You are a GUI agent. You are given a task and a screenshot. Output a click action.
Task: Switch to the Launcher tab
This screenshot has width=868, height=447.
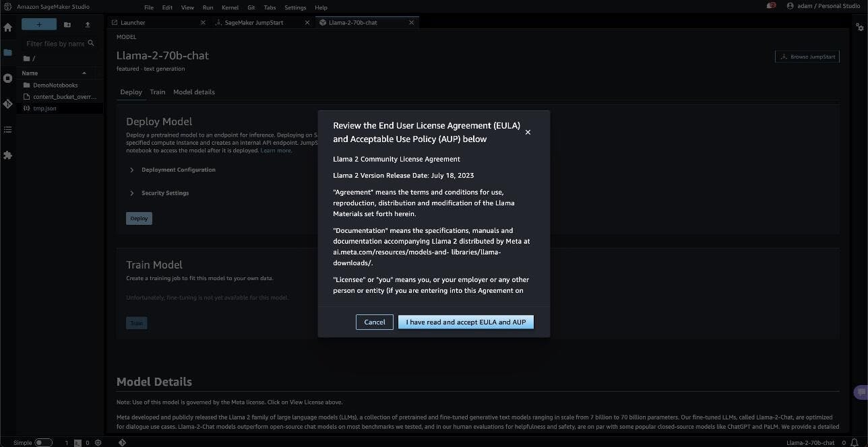158,22
